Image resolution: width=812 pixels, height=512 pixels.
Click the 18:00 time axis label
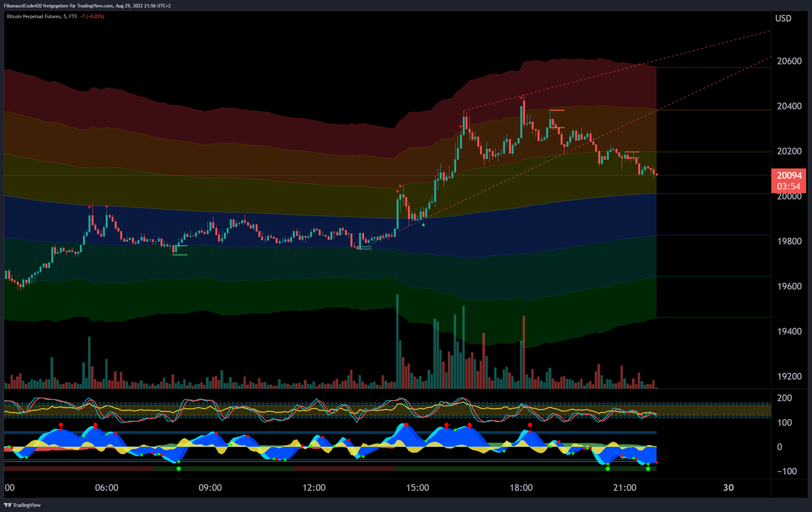point(521,488)
